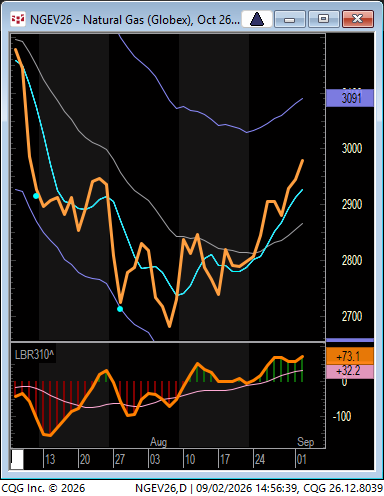Click the purple bar marker below price scale
Image resolution: width=384 pixels, height=496 pixels.
pyautogui.click(x=350, y=340)
